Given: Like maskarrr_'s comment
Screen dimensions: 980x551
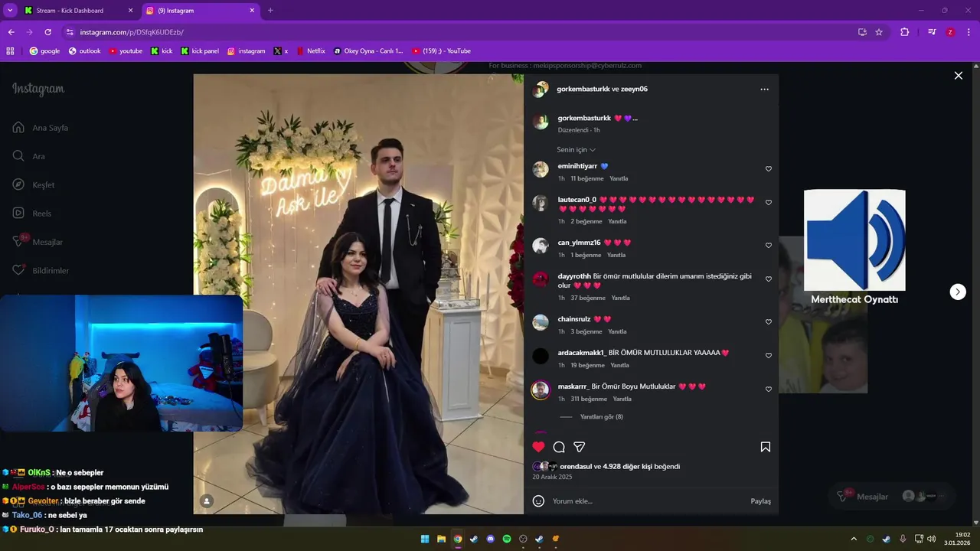Looking at the screenshot, I should [x=769, y=390].
